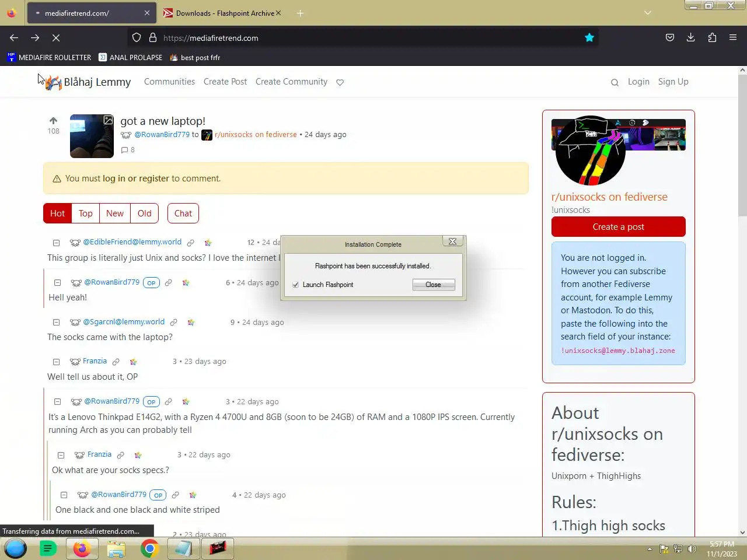Open Start menu orb on taskbar
The image size is (747, 560).
pyautogui.click(x=15, y=548)
